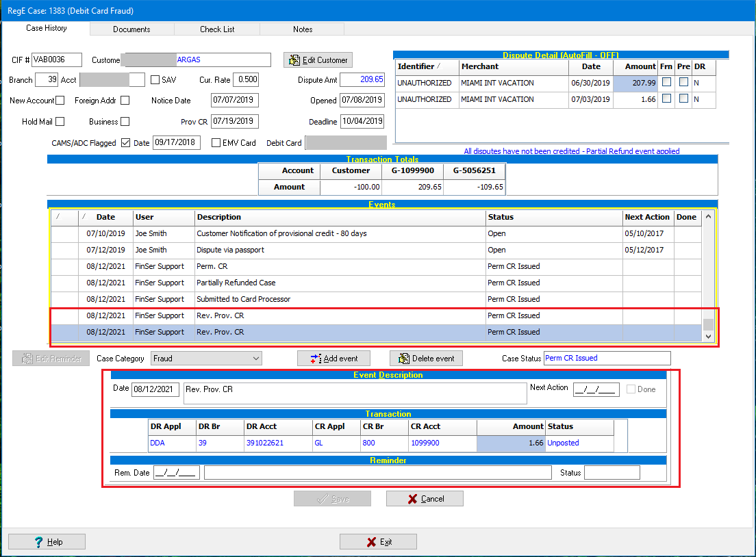Toggle the Hold Mail checkbox
Viewport: 756px width, 557px height.
coord(60,121)
